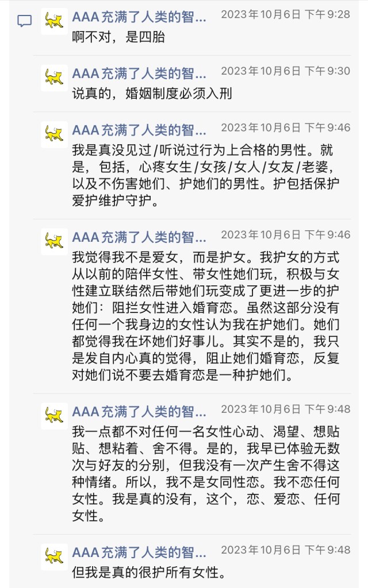
Task: Click the 下午9:28 timestamp
Action: point(285,15)
